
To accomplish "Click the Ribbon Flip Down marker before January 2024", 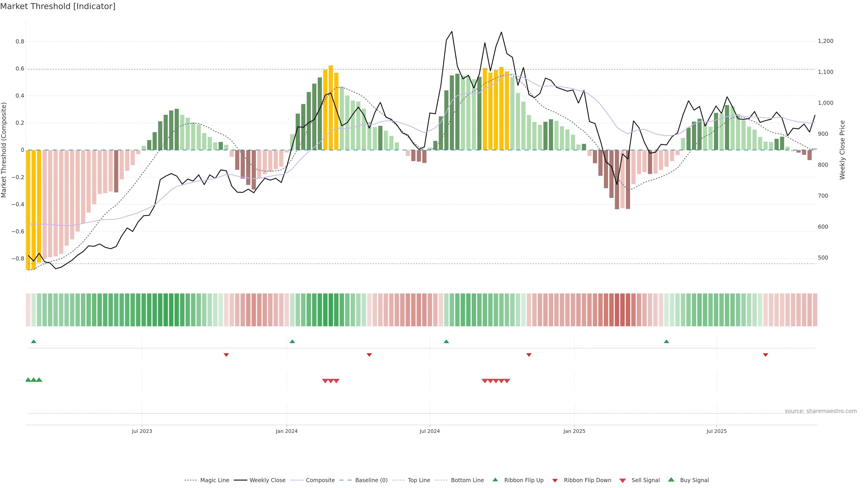I will pyautogui.click(x=226, y=355).
